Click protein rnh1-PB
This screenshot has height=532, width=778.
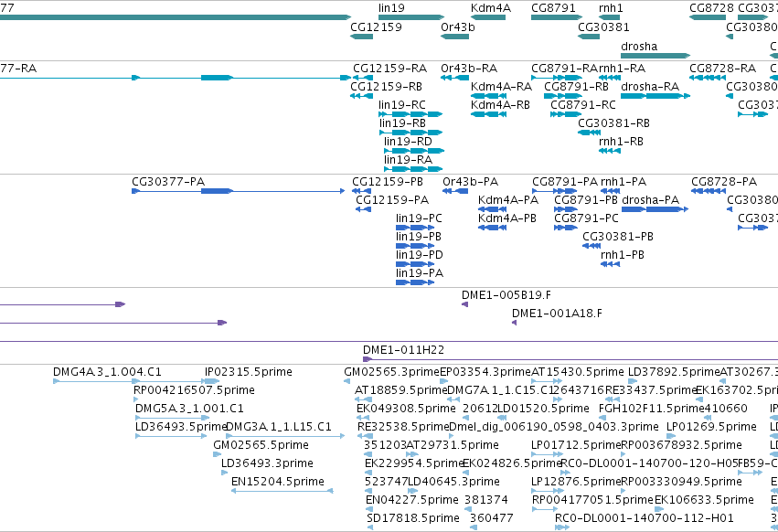pyautogui.click(x=611, y=264)
